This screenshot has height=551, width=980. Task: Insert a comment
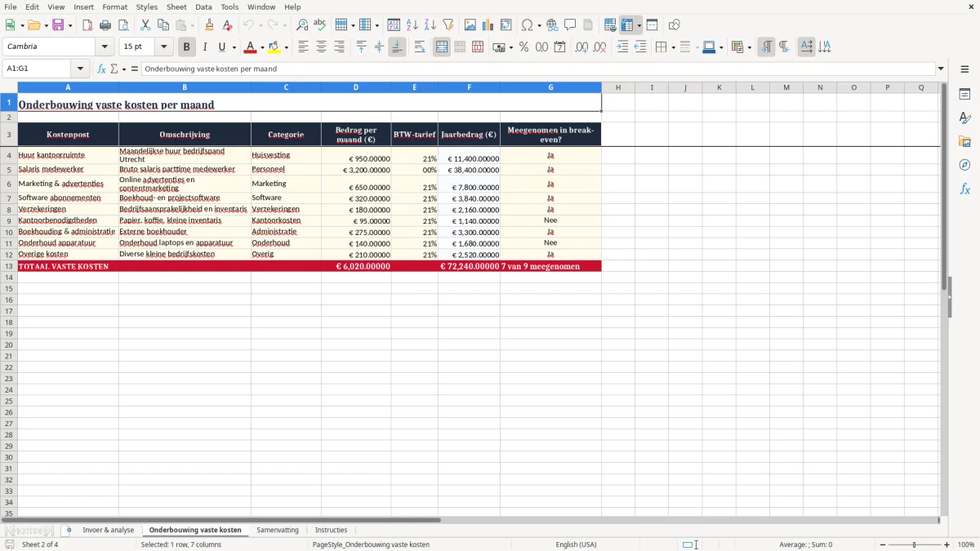(x=570, y=25)
